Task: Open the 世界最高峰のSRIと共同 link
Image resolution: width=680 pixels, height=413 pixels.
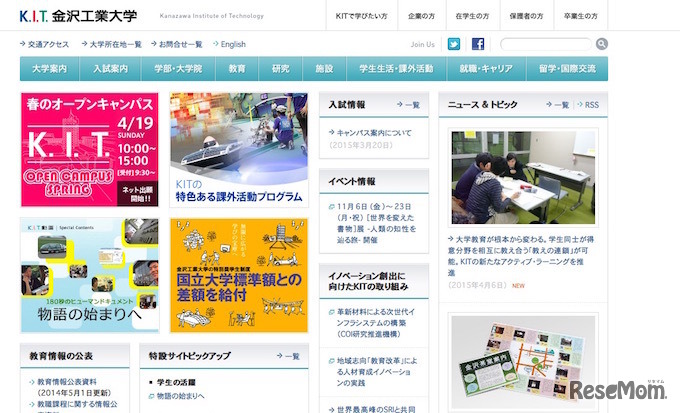Action: click(x=373, y=409)
